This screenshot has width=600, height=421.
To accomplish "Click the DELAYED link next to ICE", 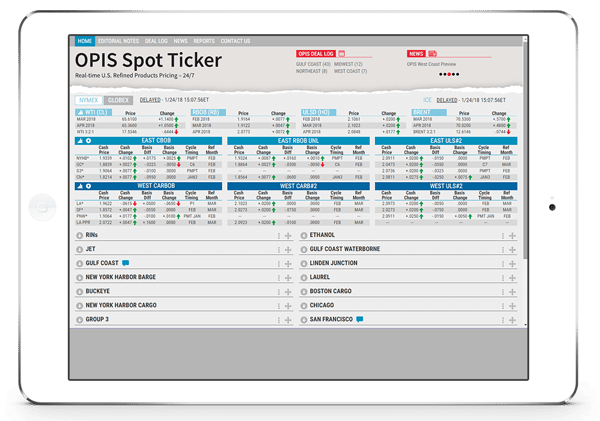I will pos(447,100).
